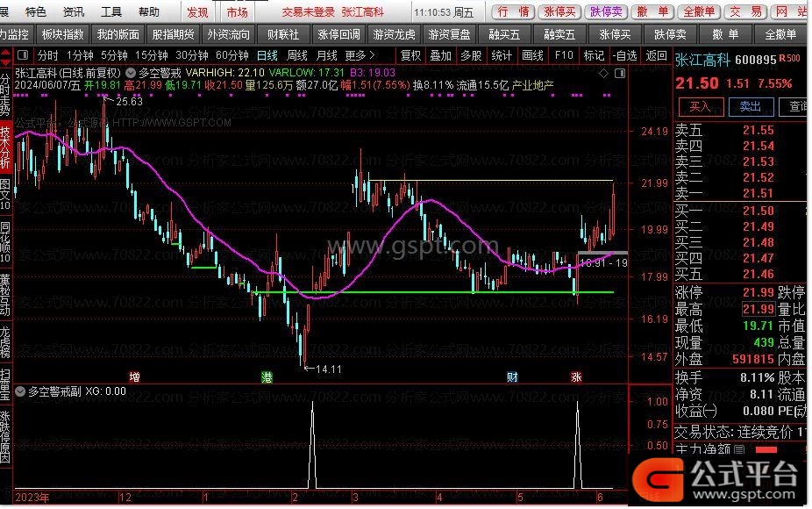Click the 买入 buy button
This screenshot has height=509, width=812.
click(x=700, y=106)
